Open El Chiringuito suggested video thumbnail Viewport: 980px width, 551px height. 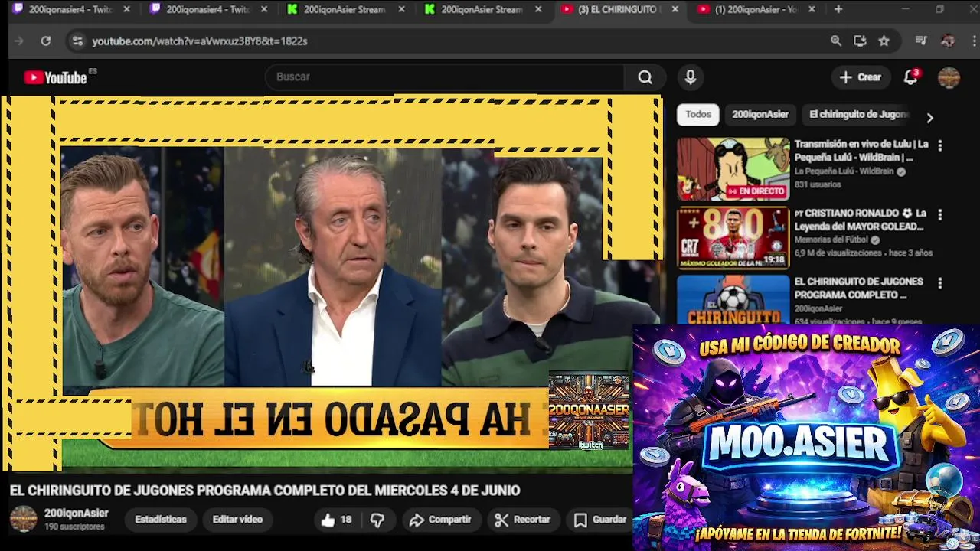pos(733,300)
